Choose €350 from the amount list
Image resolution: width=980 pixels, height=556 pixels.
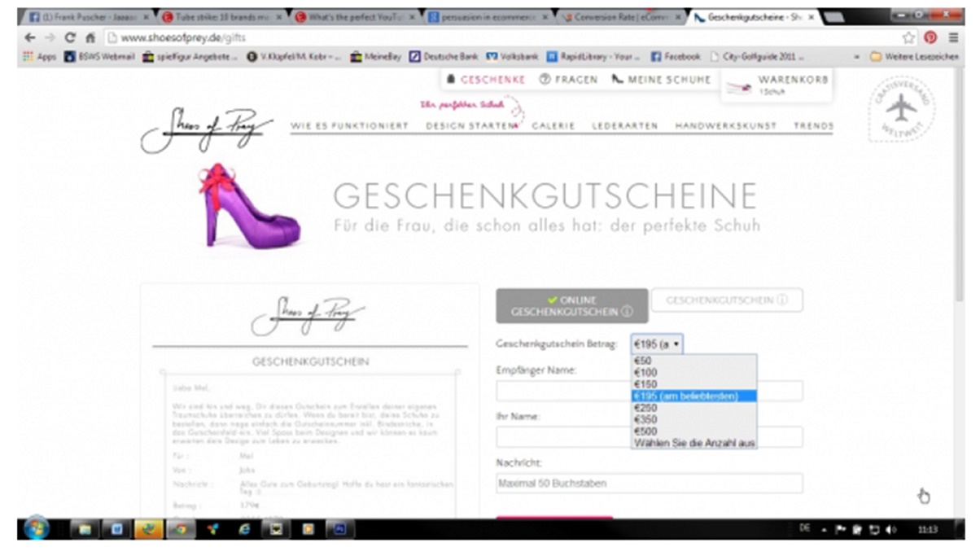pos(693,419)
